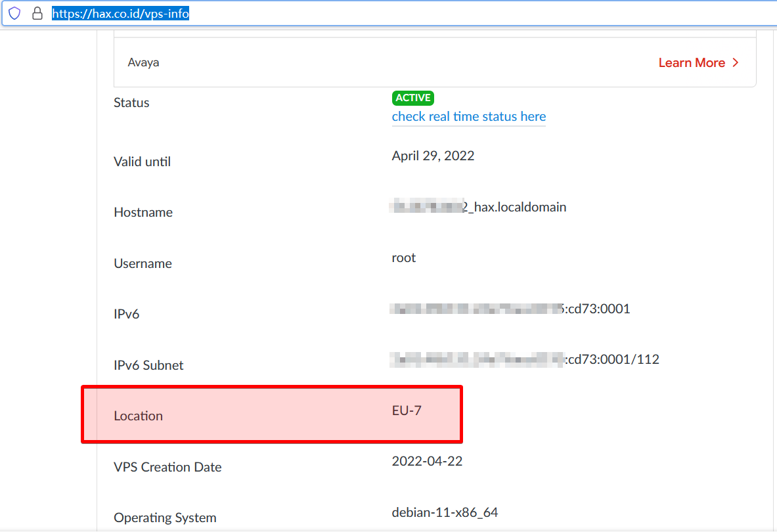
Task: Click the chevron arrow beside Learn More
Action: click(736, 62)
